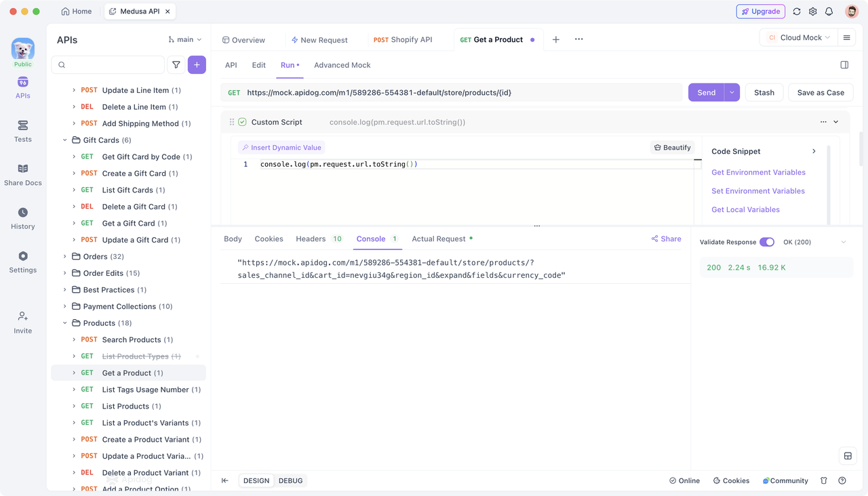Select the Advanced Mock tab

pos(342,65)
